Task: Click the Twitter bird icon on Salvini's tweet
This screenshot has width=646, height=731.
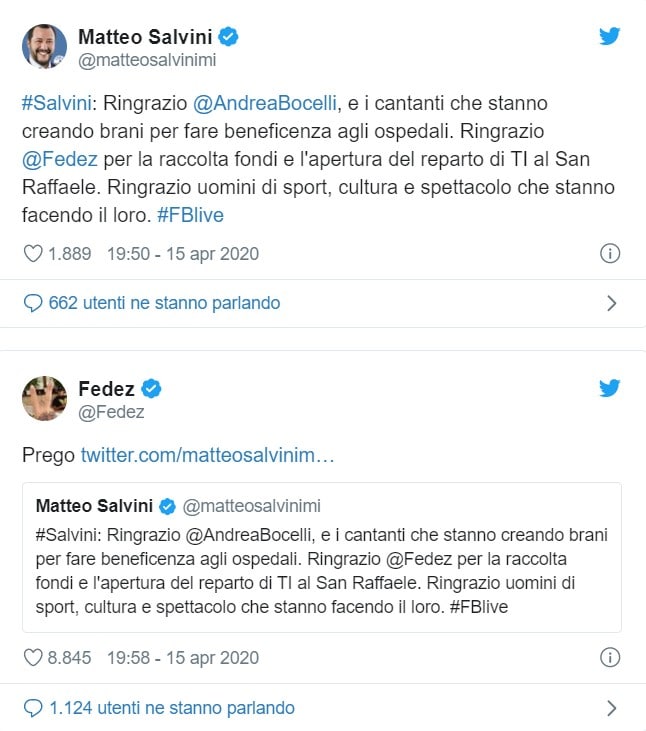Action: 610,37
